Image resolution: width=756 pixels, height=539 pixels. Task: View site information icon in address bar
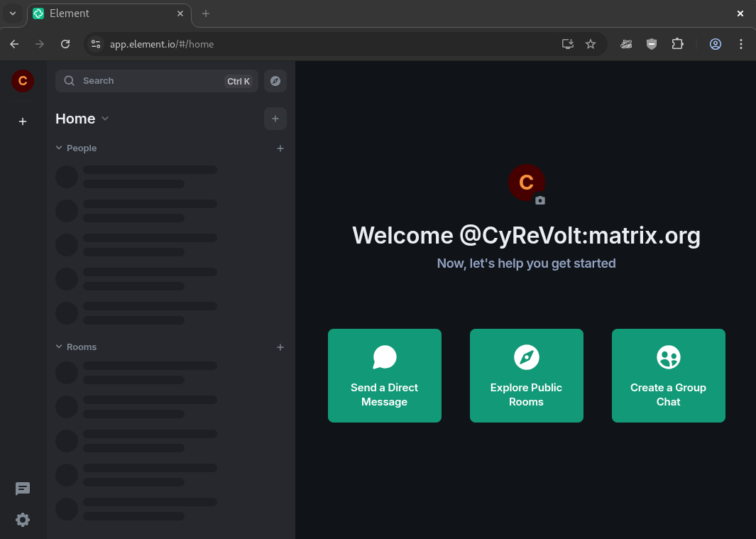96,44
